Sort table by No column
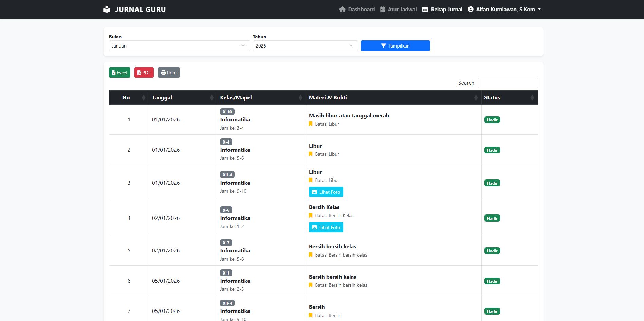Viewport: 644px width, 321px height. 144,98
